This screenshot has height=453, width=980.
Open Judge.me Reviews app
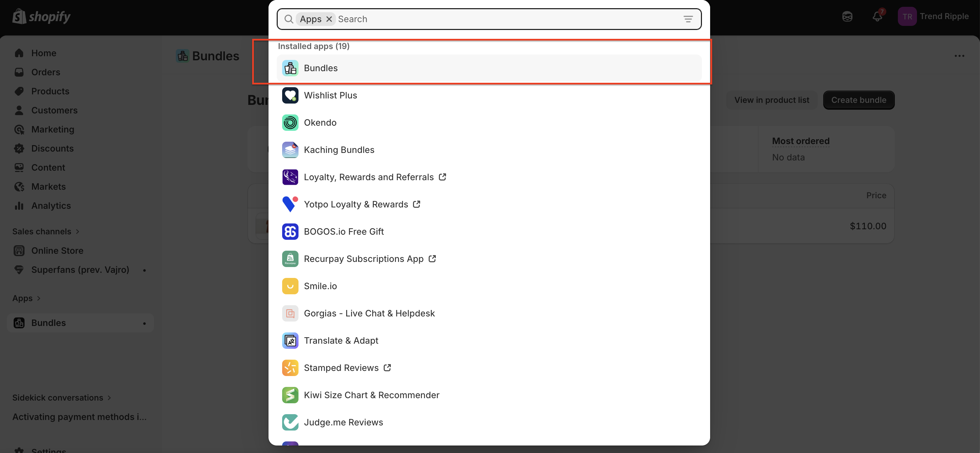point(343,422)
